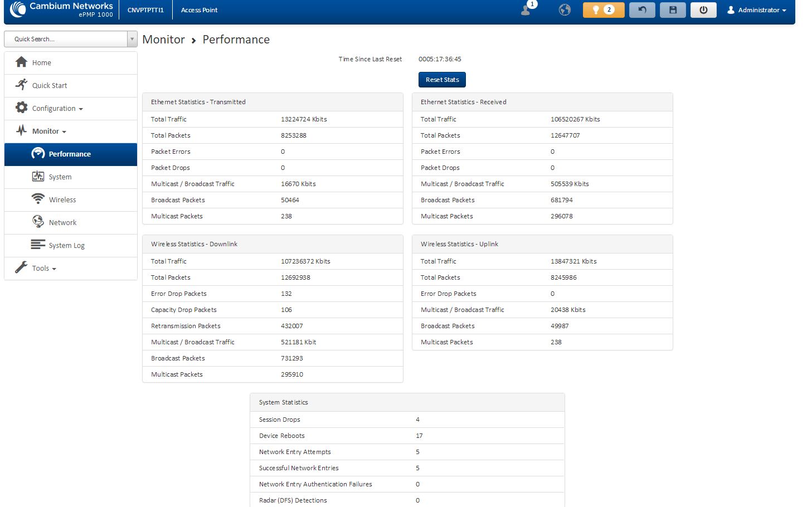Go to the Network monitor page

(62, 223)
